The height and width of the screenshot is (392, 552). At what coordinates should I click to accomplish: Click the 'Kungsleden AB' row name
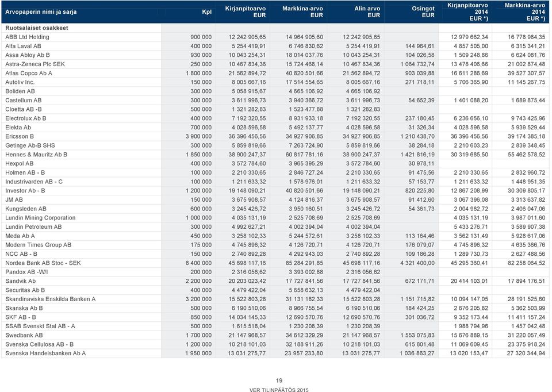pyautogui.click(x=26, y=209)
